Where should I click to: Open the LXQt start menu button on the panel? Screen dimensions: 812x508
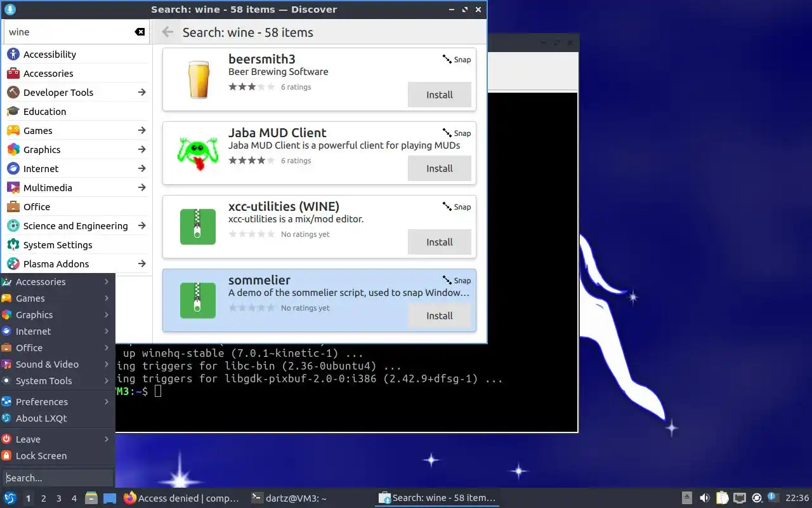click(x=10, y=498)
